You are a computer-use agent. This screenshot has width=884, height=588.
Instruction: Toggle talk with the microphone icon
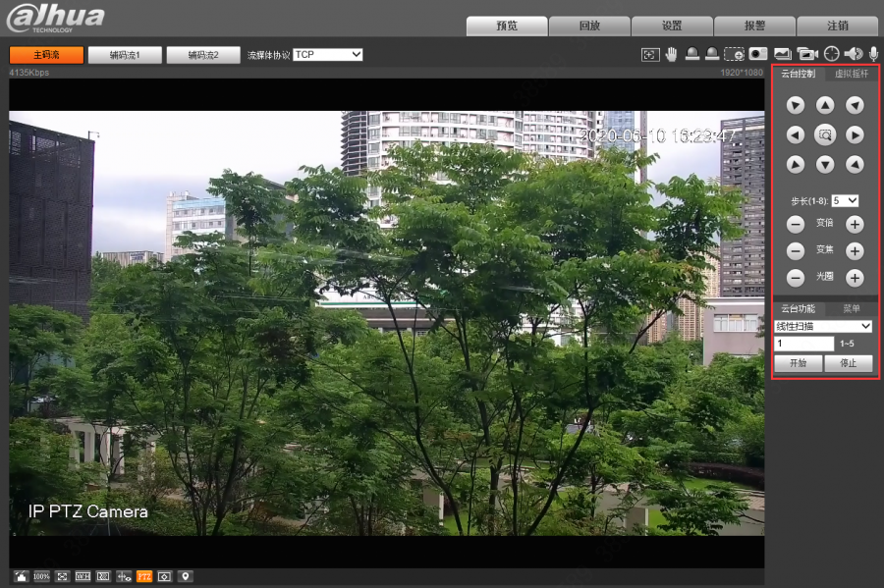(x=873, y=54)
